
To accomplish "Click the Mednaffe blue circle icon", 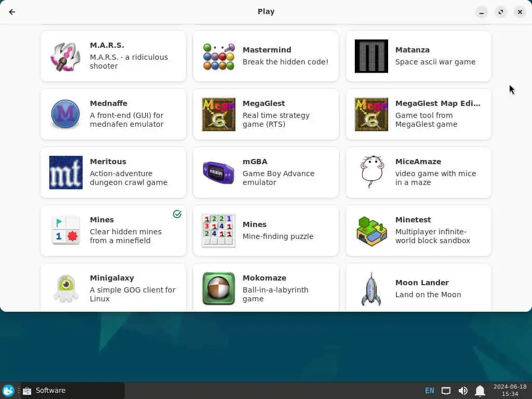I will tap(65, 114).
